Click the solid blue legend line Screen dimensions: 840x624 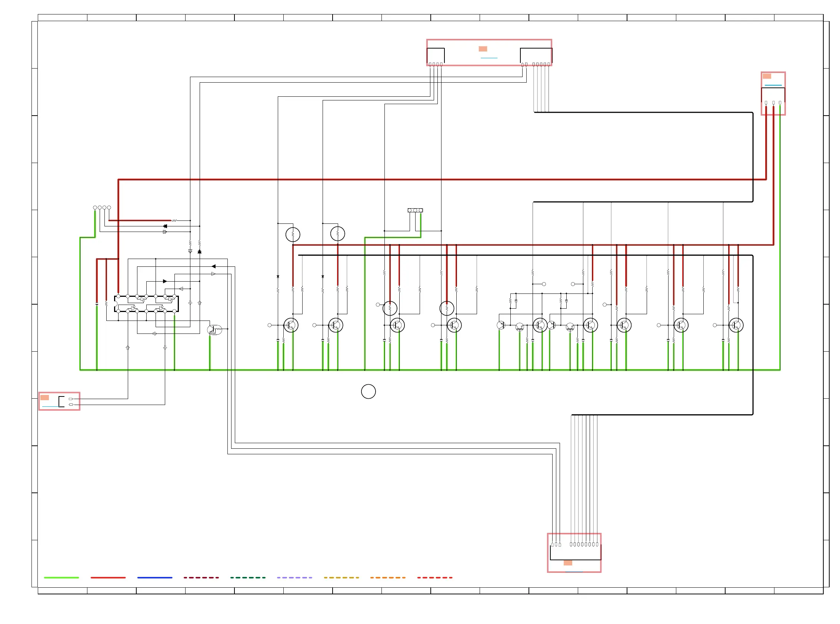point(154,578)
